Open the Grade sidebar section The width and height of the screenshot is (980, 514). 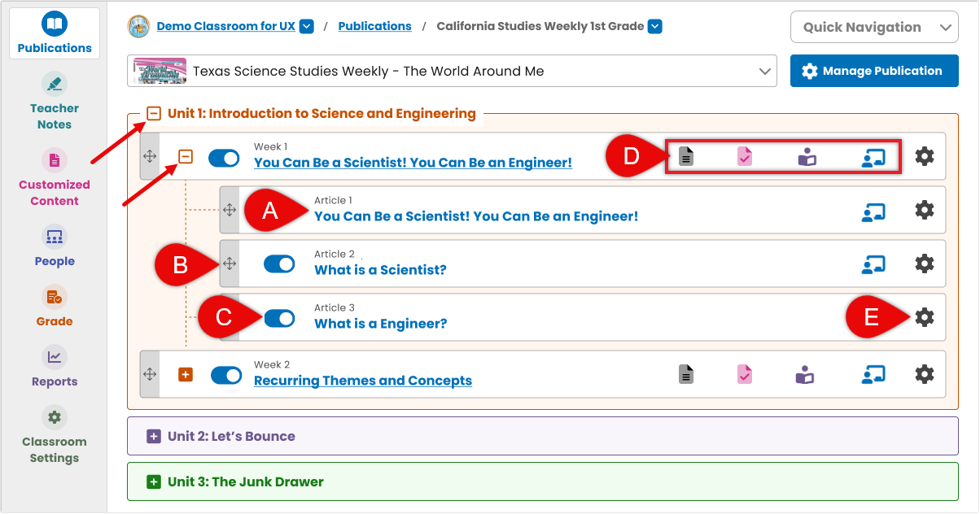pyautogui.click(x=55, y=307)
